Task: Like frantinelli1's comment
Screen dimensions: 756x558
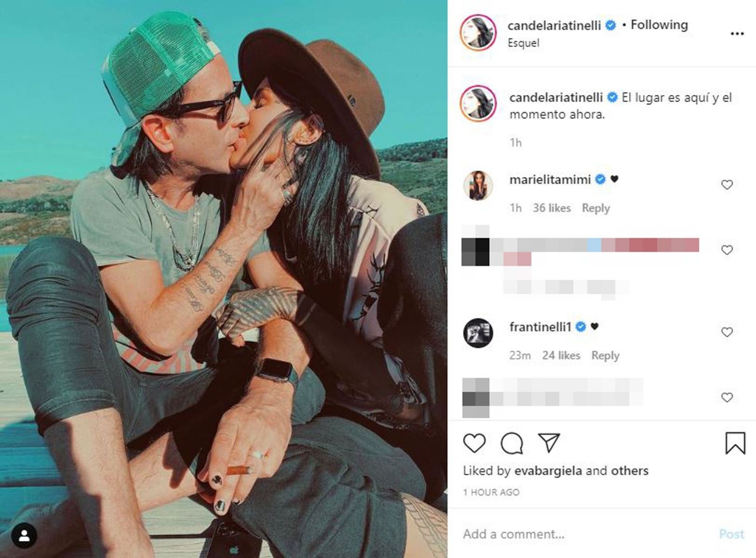Action: pyautogui.click(x=727, y=332)
